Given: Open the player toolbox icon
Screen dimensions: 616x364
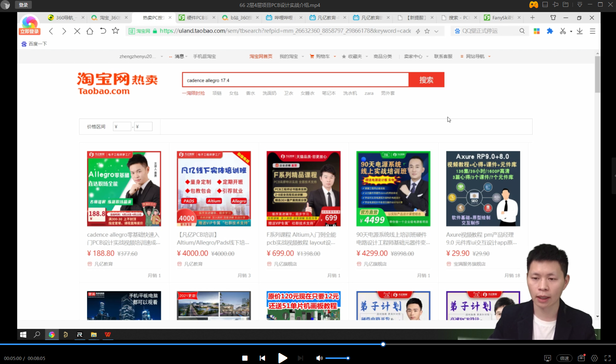Looking at the screenshot, I should pos(581,358).
